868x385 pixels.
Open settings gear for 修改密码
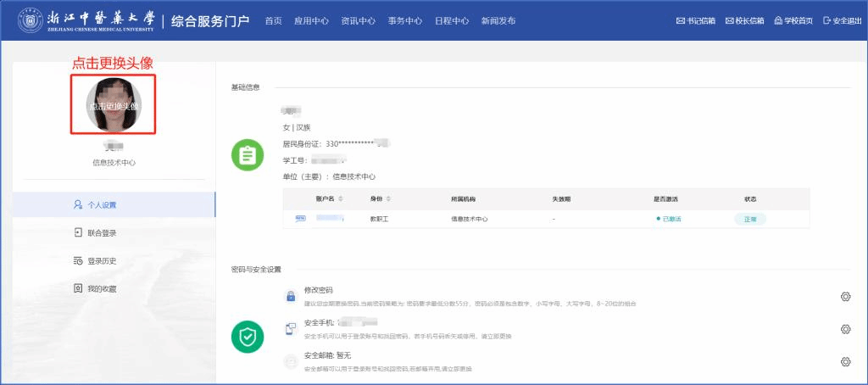click(845, 296)
